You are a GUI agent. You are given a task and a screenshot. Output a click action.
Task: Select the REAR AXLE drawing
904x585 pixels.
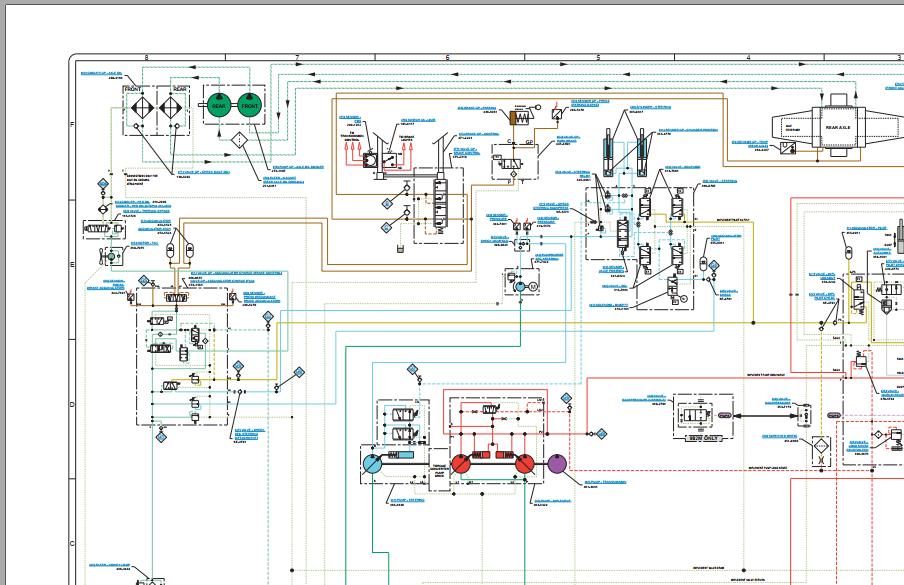coord(838,127)
